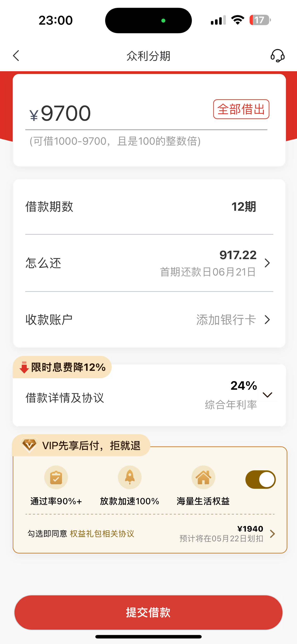Toggle off the VIP benefits switch
This screenshot has height=644, width=297.
[x=260, y=479]
